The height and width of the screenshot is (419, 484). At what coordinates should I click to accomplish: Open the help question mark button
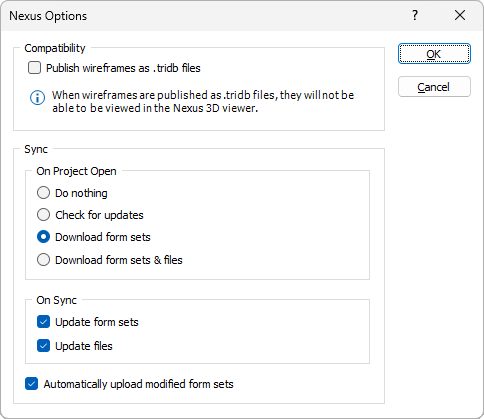click(x=415, y=15)
